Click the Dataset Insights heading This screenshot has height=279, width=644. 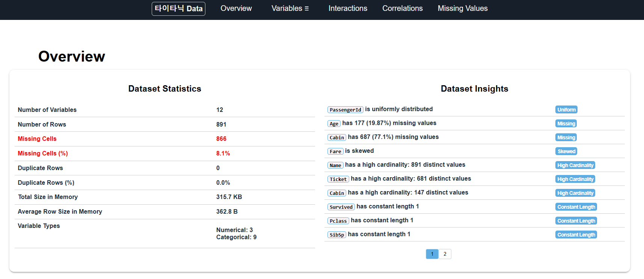tap(475, 89)
